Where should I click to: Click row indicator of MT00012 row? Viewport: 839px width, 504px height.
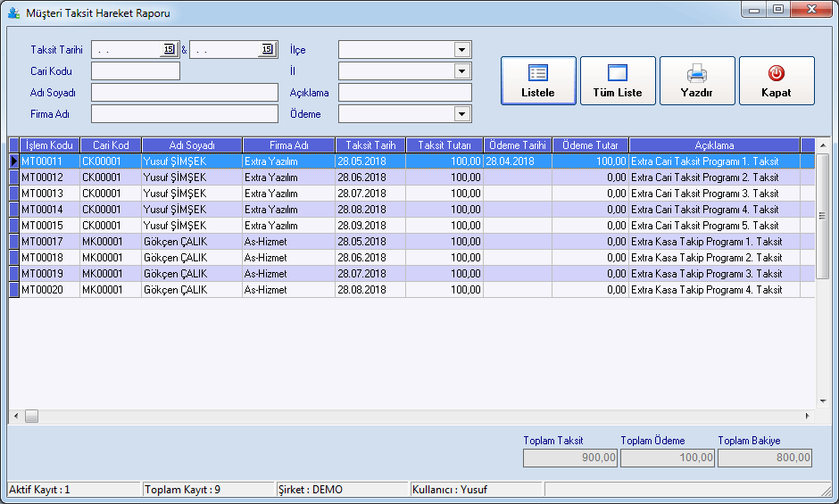(x=14, y=178)
